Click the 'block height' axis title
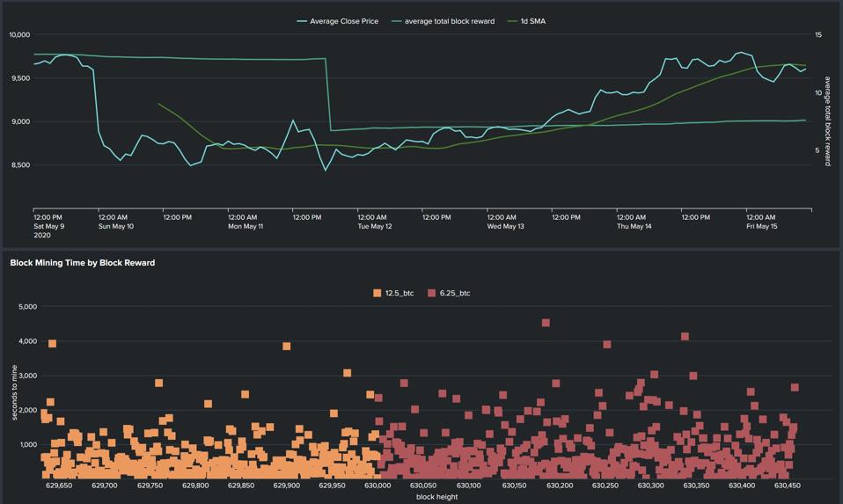 coord(437,497)
